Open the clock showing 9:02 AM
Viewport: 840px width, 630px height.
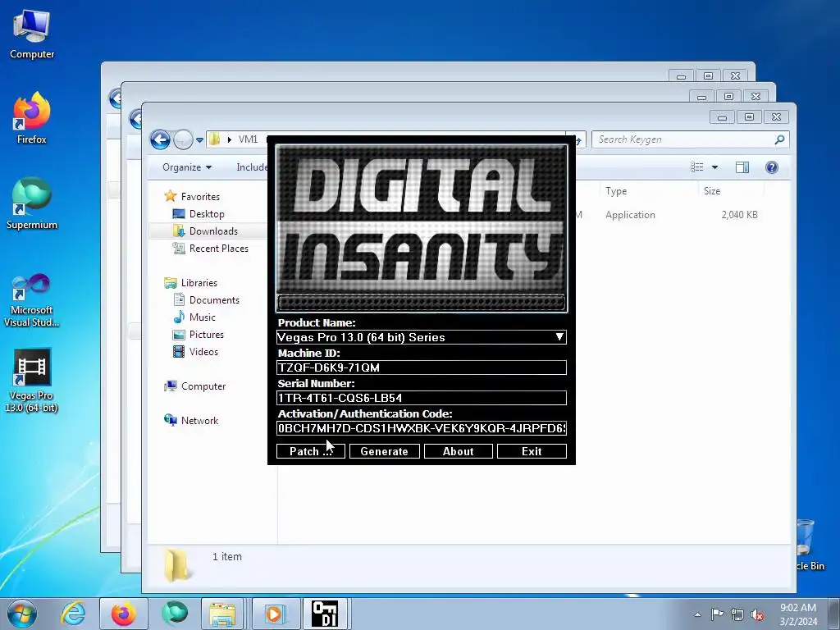point(798,614)
